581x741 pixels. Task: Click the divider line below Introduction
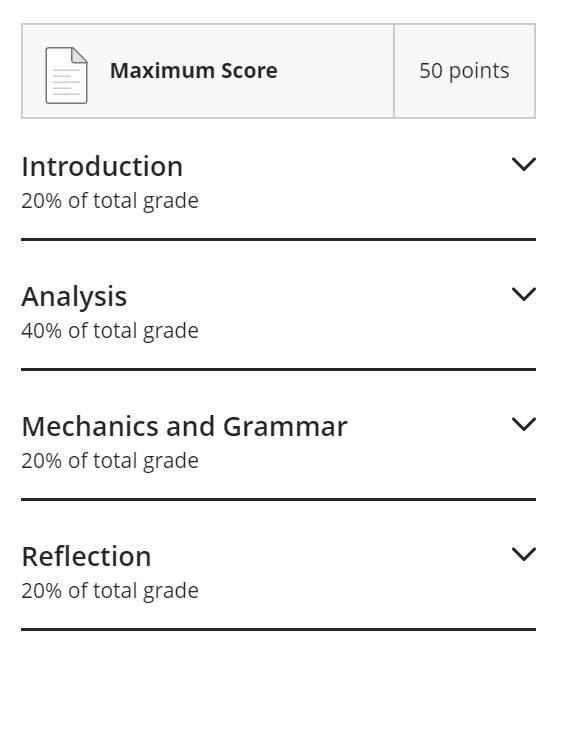point(278,240)
